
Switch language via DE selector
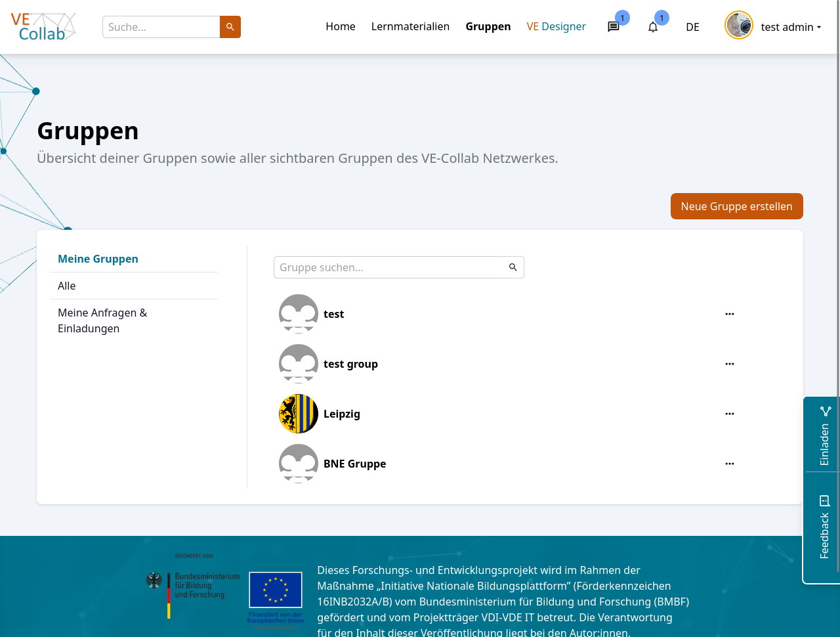pyautogui.click(x=692, y=27)
